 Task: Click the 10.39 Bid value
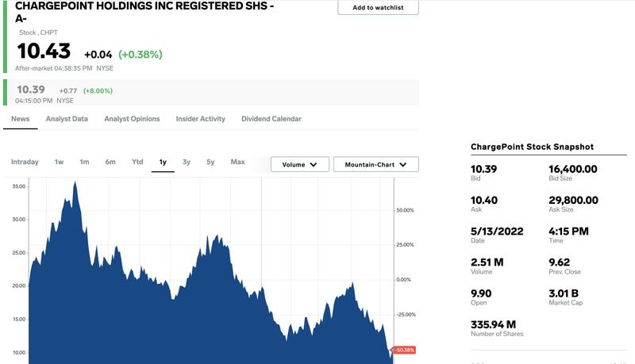click(483, 169)
